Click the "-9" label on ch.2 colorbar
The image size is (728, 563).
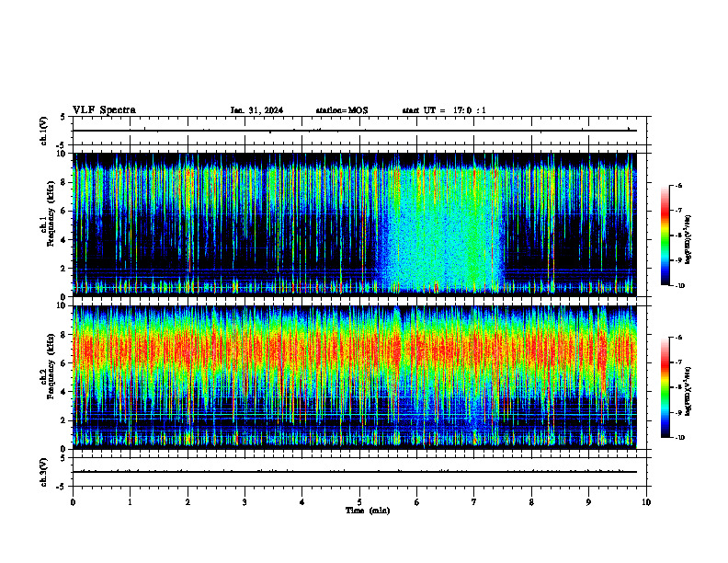tap(678, 412)
